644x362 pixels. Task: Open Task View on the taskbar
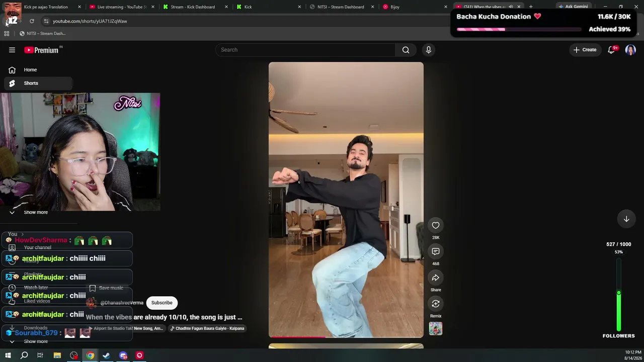(40, 355)
